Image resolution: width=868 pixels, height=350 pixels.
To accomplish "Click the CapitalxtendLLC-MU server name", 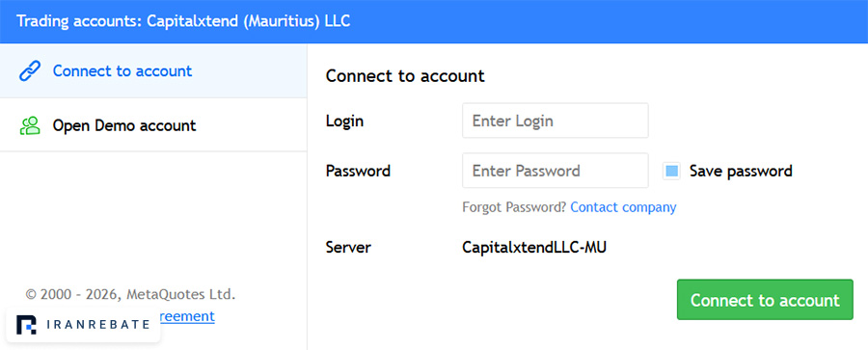I will coord(534,248).
